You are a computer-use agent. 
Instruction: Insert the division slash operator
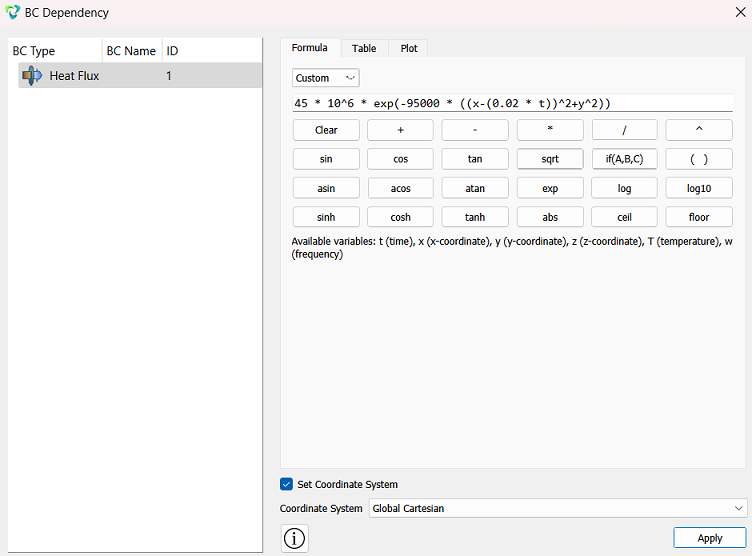tap(624, 130)
